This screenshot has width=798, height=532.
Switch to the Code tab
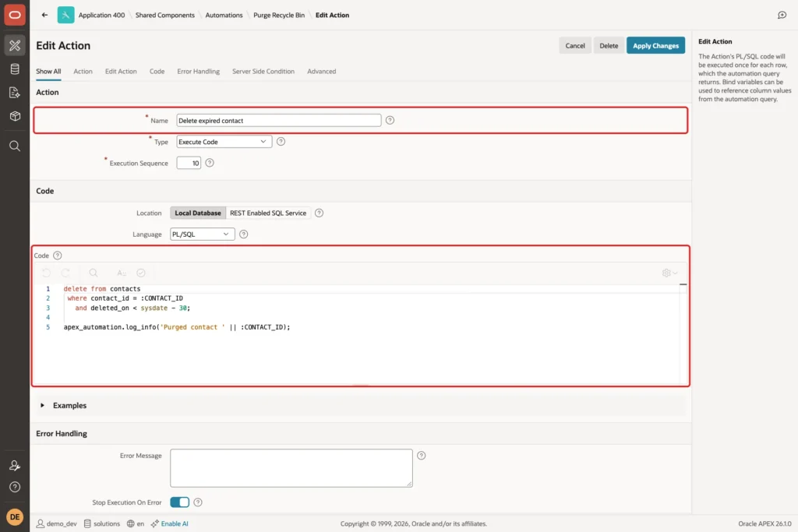[157, 71]
